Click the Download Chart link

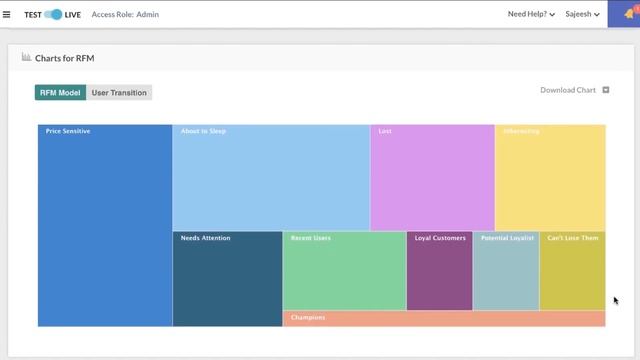tap(568, 90)
